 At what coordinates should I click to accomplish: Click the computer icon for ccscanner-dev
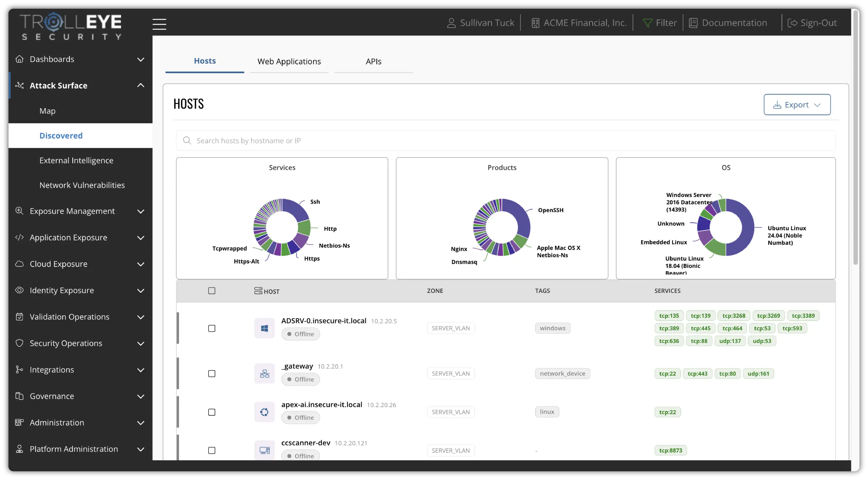coord(264,450)
